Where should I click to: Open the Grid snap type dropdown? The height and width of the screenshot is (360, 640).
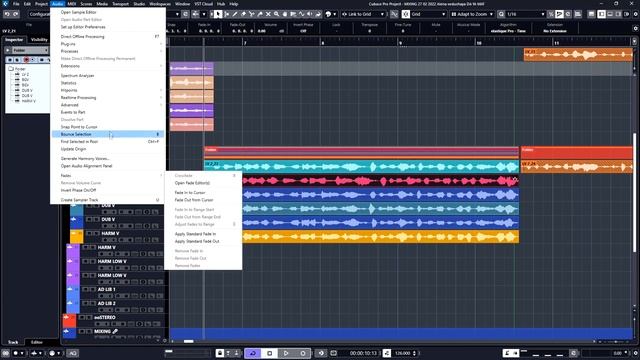[x=428, y=14]
